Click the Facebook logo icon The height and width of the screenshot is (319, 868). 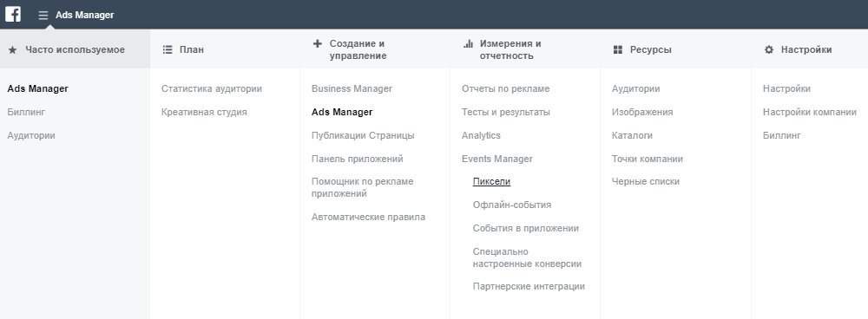click(13, 14)
